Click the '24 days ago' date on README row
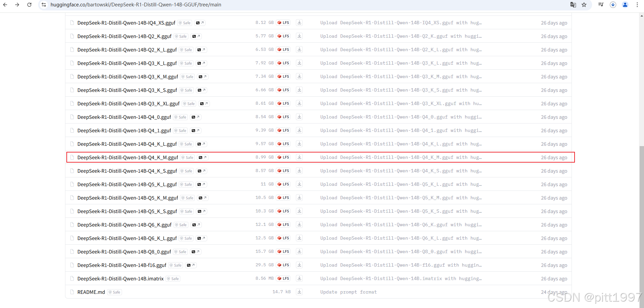This screenshot has width=644, height=308. [x=554, y=292]
